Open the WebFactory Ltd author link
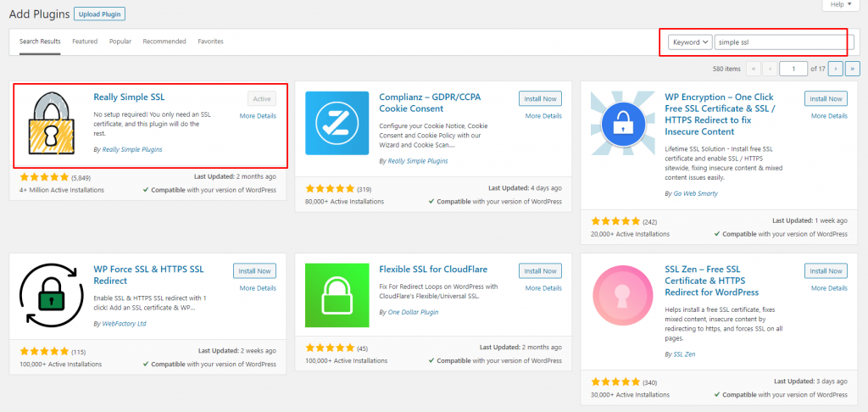Image resolution: width=868 pixels, height=412 pixels. click(x=124, y=323)
